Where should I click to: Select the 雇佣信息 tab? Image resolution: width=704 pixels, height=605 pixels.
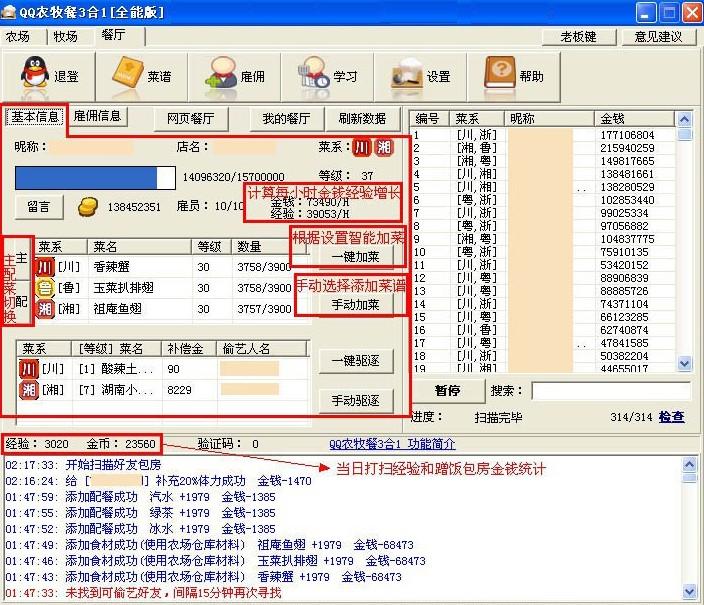point(97,116)
